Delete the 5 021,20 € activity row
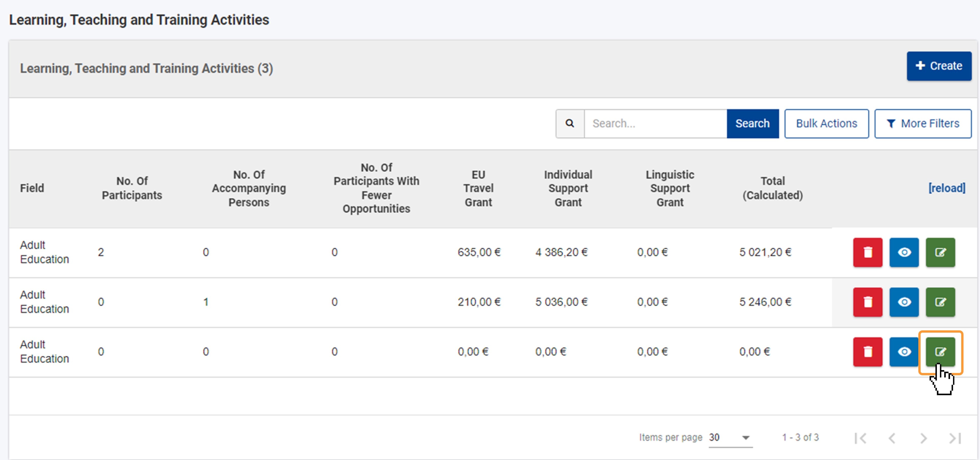Viewport: 980px width, 460px height. [867, 252]
